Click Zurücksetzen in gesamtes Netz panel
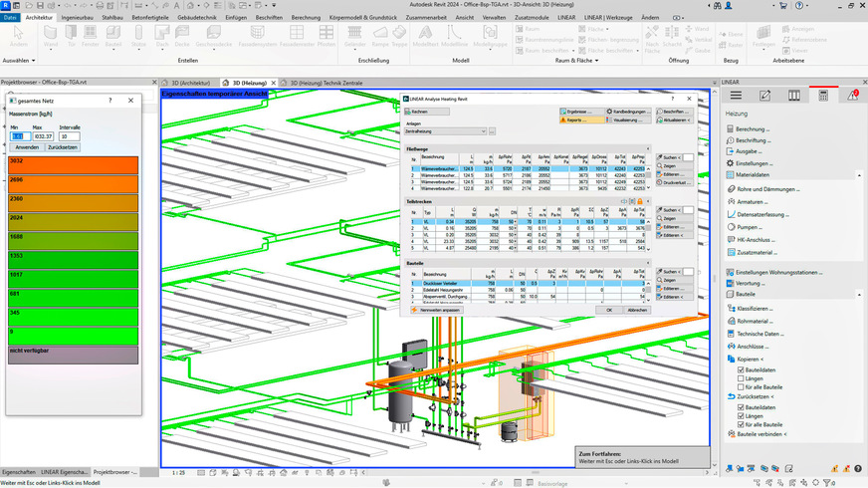868x488 pixels. [x=63, y=147]
